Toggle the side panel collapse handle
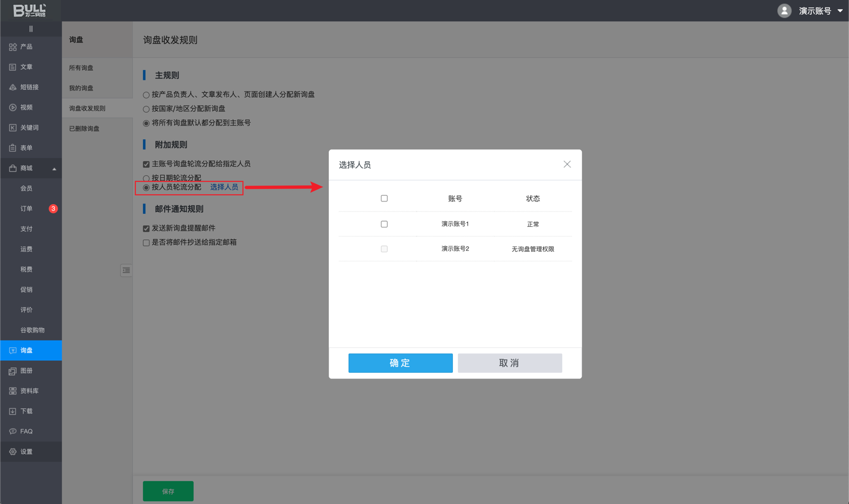The image size is (849, 504). (x=126, y=270)
